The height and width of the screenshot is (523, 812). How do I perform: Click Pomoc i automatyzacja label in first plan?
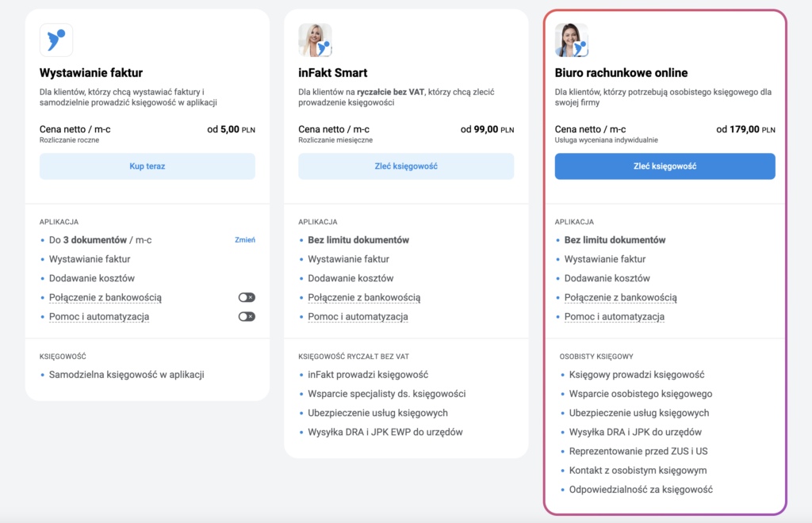pyautogui.click(x=99, y=316)
